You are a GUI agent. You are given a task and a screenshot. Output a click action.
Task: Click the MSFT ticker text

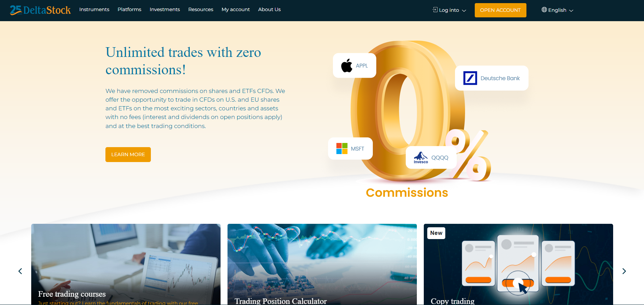(358, 149)
